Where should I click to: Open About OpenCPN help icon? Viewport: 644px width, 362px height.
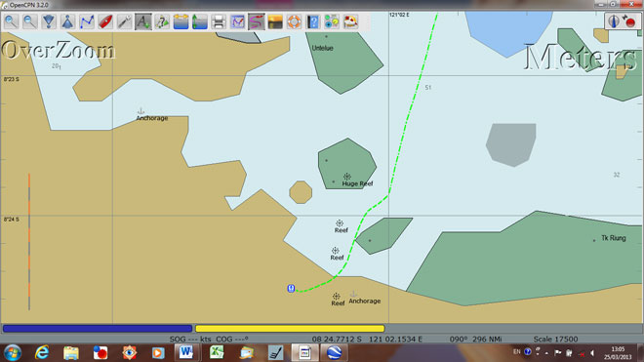[x=313, y=21]
